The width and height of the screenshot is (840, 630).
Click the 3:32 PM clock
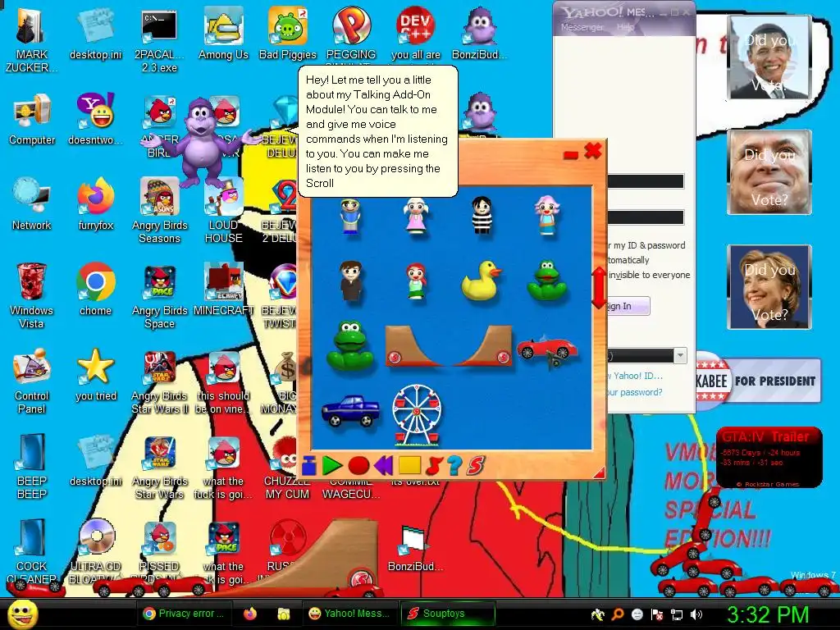[x=768, y=614]
